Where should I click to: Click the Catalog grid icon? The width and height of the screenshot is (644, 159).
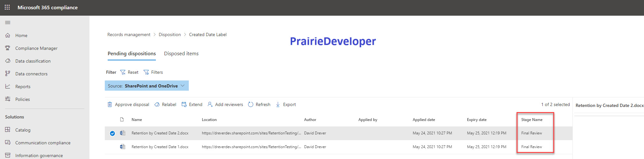[x=8, y=130]
